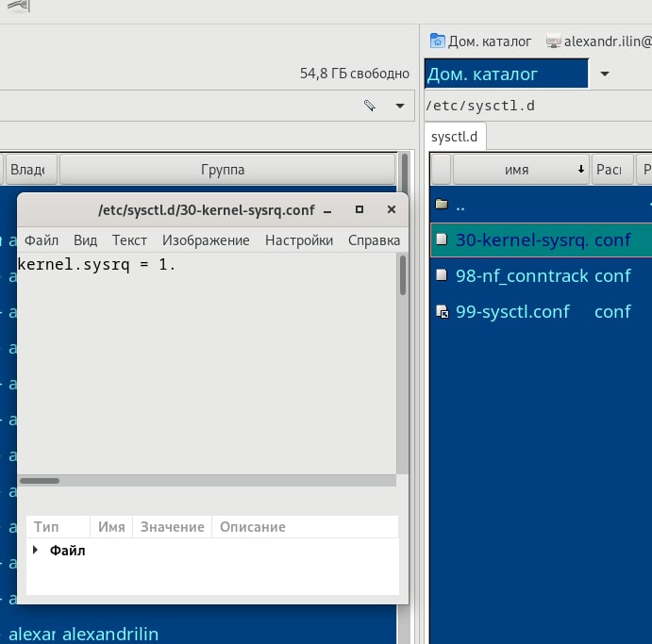Click the Описание column header
This screenshot has height=644, width=652.
click(x=305, y=527)
